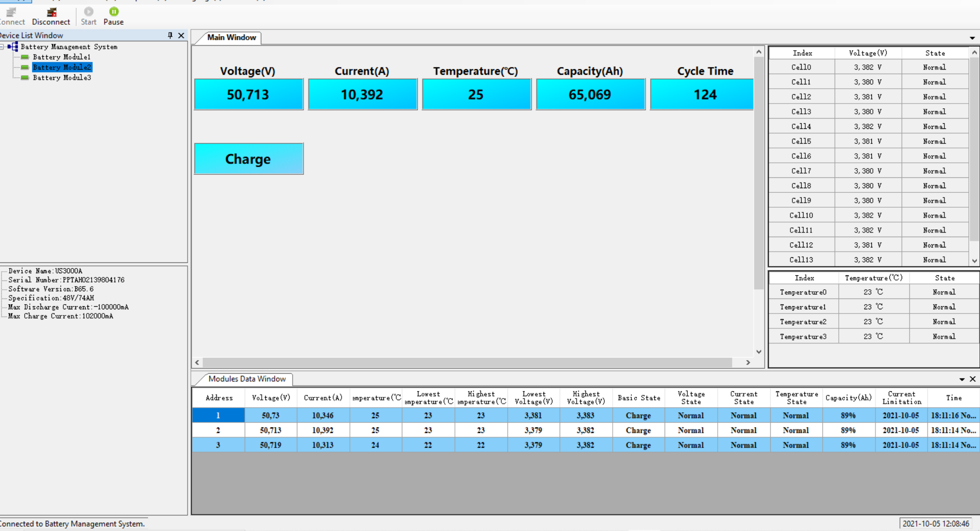The height and width of the screenshot is (531, 980).
Task: Select Battery Module1 in device tree
Action: pos(62,57)
